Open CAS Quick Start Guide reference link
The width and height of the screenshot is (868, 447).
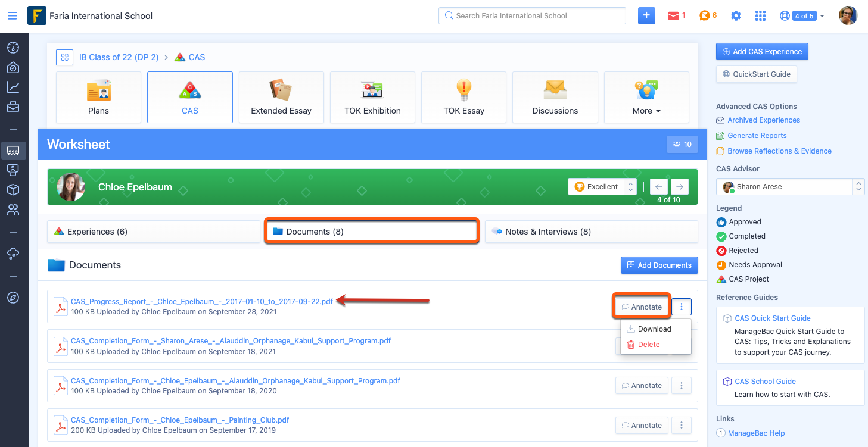coord(773,318)
